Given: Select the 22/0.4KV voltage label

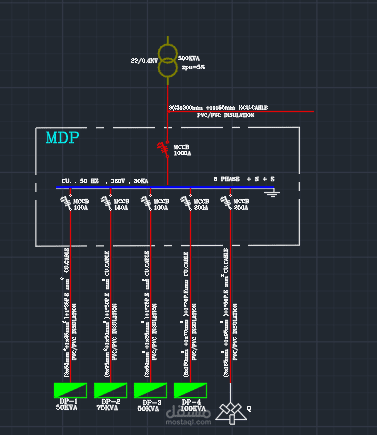Looking at the screenshot, I should click(x=144, y=61).
